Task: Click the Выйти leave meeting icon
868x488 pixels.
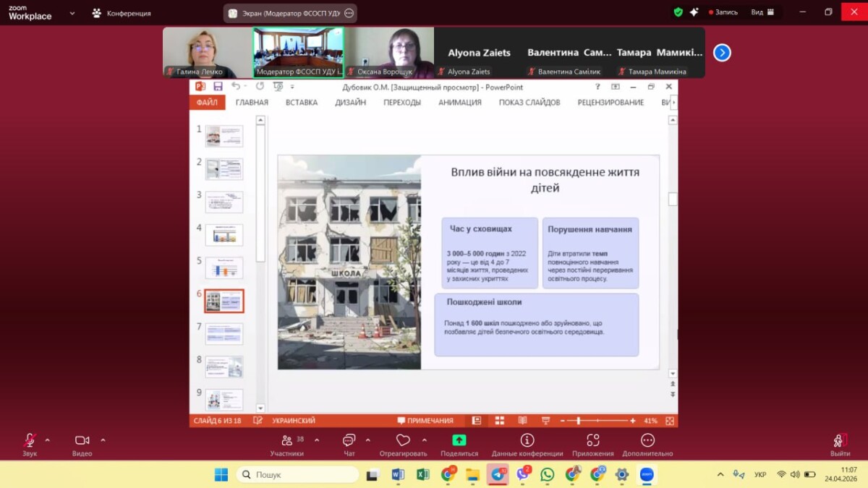Action: pos(840,440)
